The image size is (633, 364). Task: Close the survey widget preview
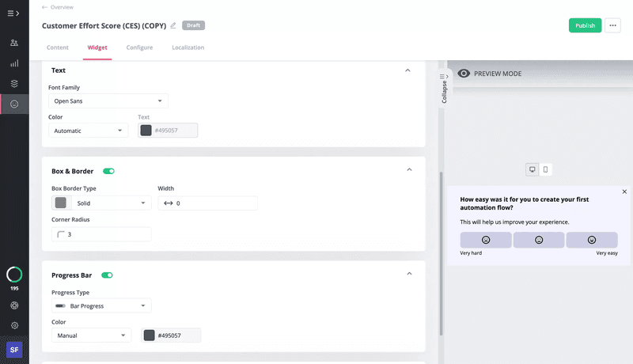[624, 191]
